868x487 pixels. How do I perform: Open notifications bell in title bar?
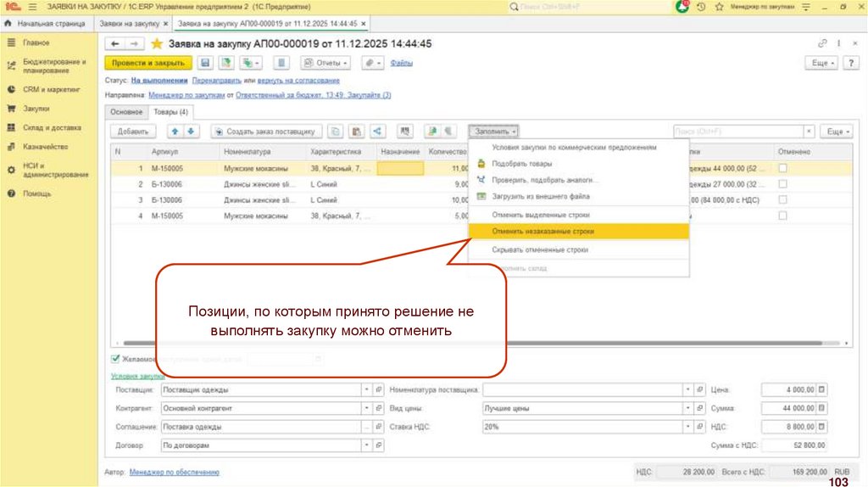682,7
